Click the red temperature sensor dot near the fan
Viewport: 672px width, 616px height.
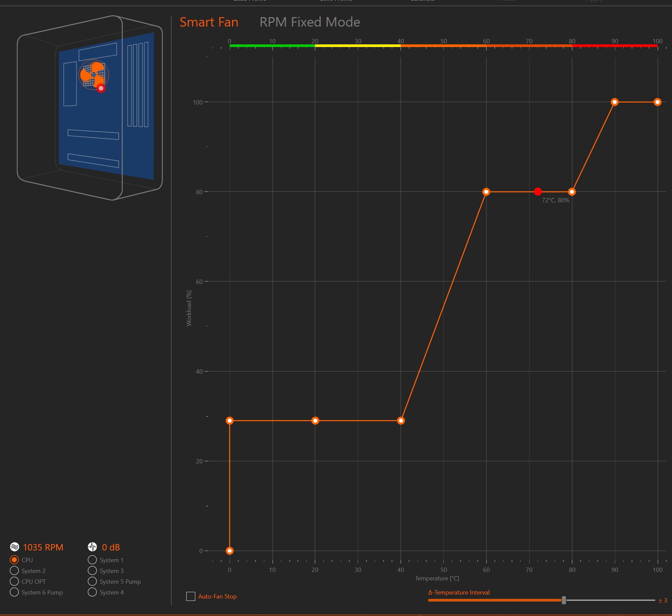pyautogui.click(x=101, y=88)
